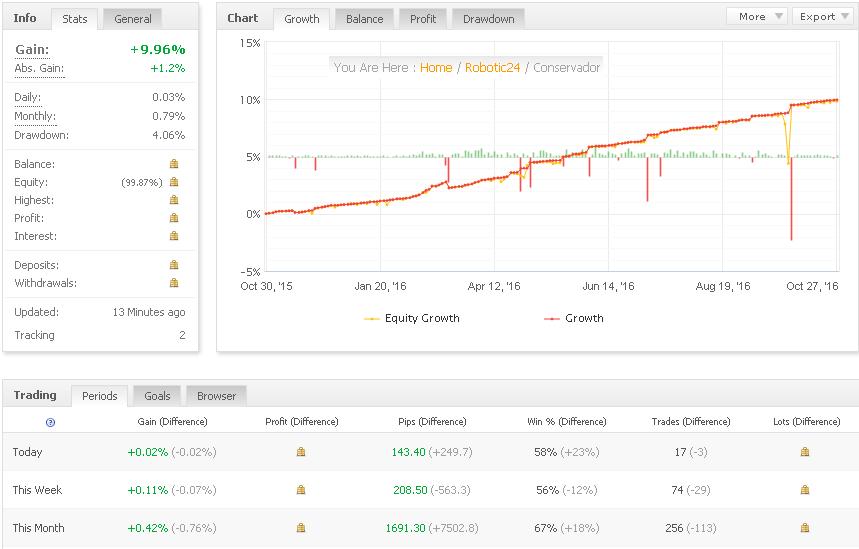This screenshot has height=549, width=859.
Task: Follow the Home breadcrumb link
Action: [436, 67]
